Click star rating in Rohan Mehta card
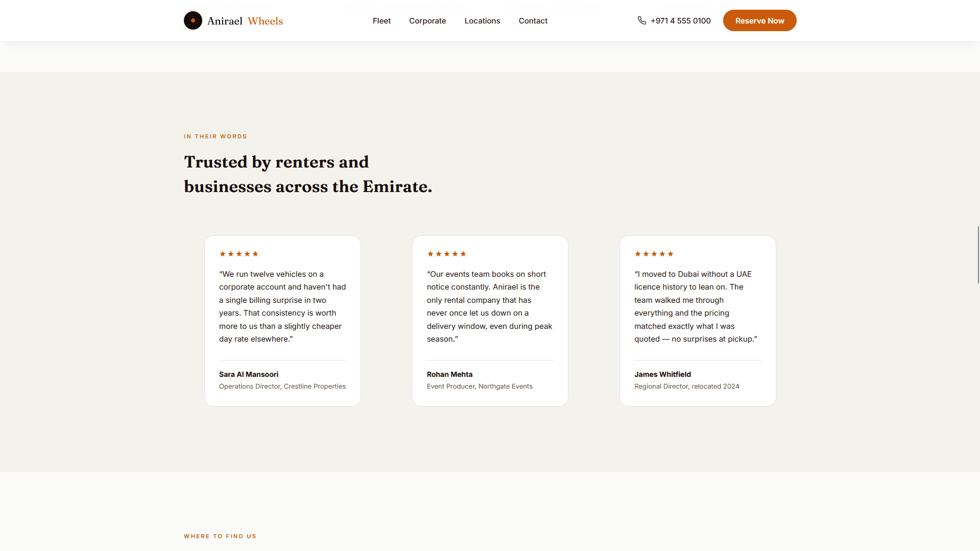 (x=447, y=254)
